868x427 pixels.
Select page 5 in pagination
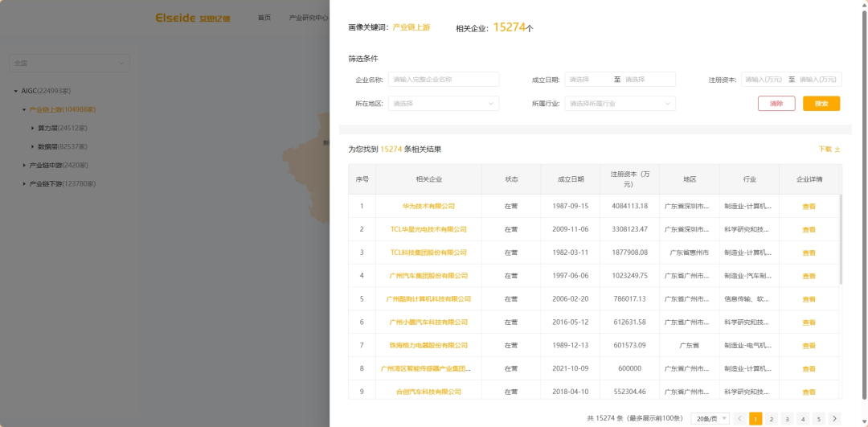818,419
